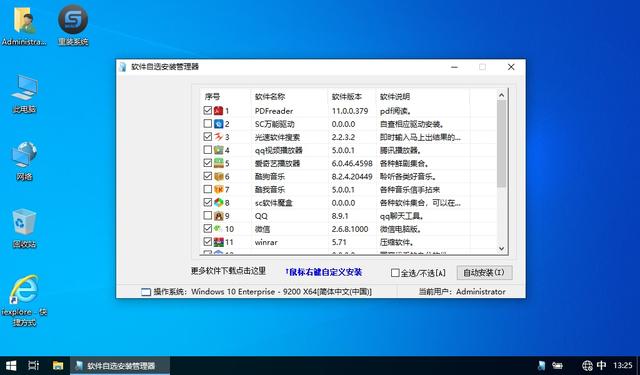Uncheck the 爱奇艺播放器 checkbox
The width and height of the screenshot is (640, 375).
pos(207,163)
